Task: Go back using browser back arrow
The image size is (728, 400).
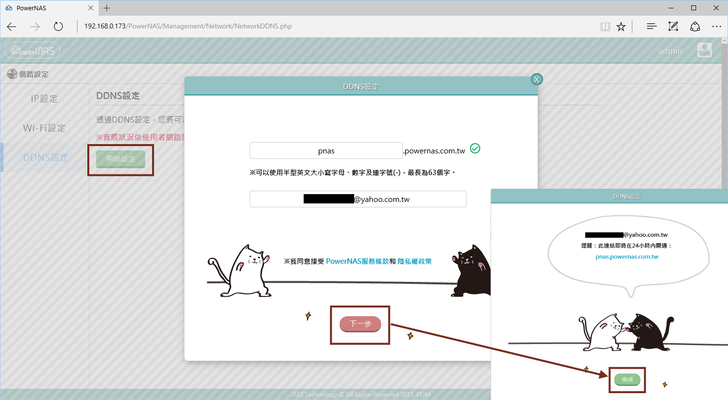Action: coord(12,26)
